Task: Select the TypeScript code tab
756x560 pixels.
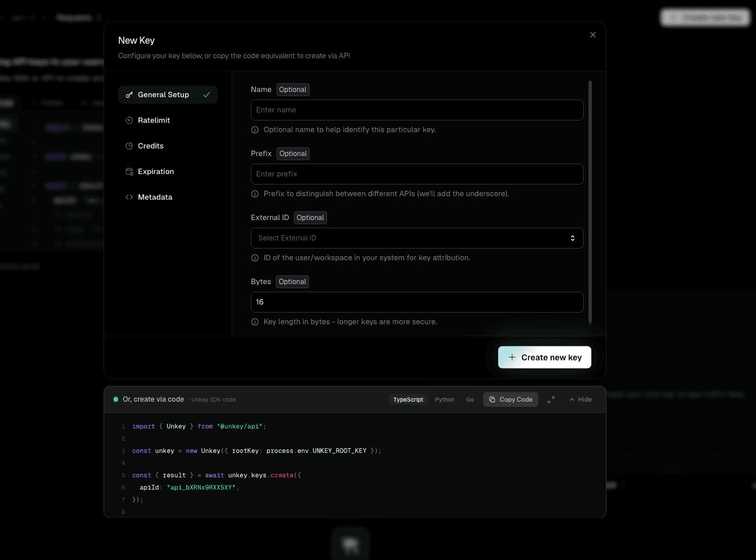Action: click(408, 399)
